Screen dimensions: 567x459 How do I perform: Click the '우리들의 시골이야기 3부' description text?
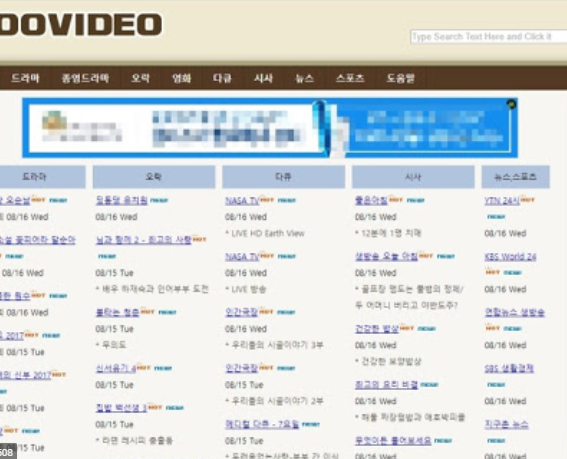[274, 345]
